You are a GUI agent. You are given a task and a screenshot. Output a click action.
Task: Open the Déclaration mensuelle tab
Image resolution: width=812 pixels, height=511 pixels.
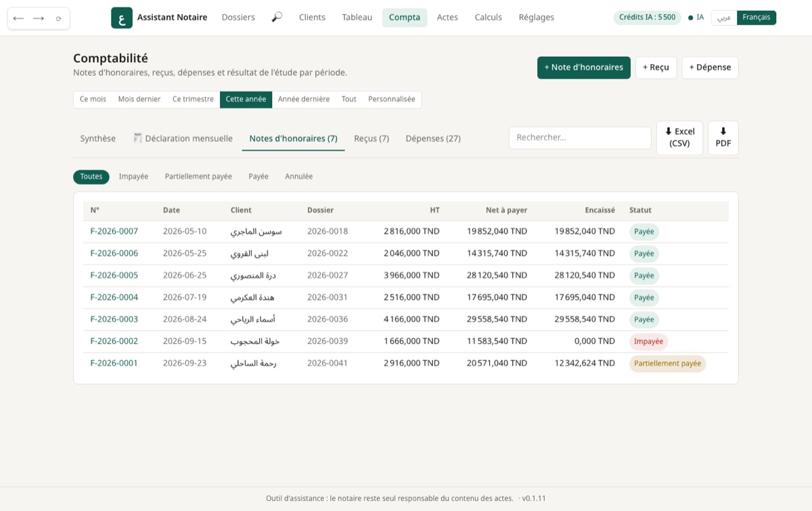(x=183, y=139)
